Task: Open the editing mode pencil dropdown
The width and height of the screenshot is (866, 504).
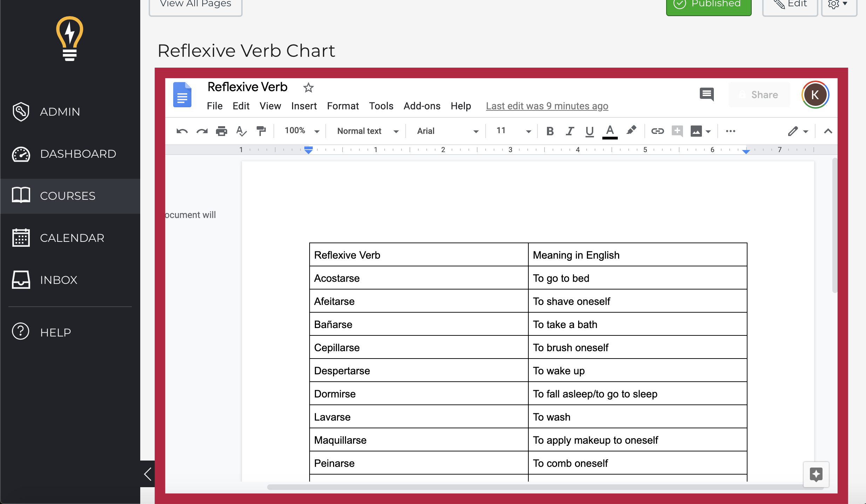Action: tap(798, 131)
